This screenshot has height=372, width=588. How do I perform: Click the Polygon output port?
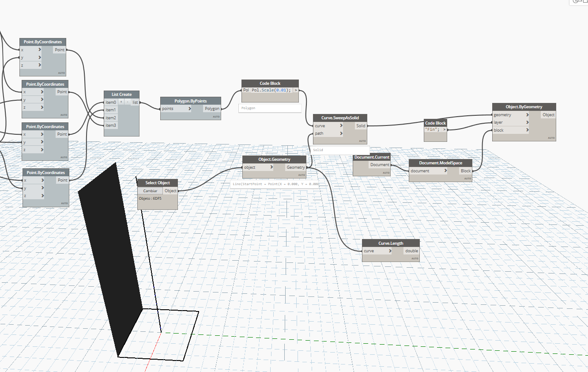click(x=212, y=109)
